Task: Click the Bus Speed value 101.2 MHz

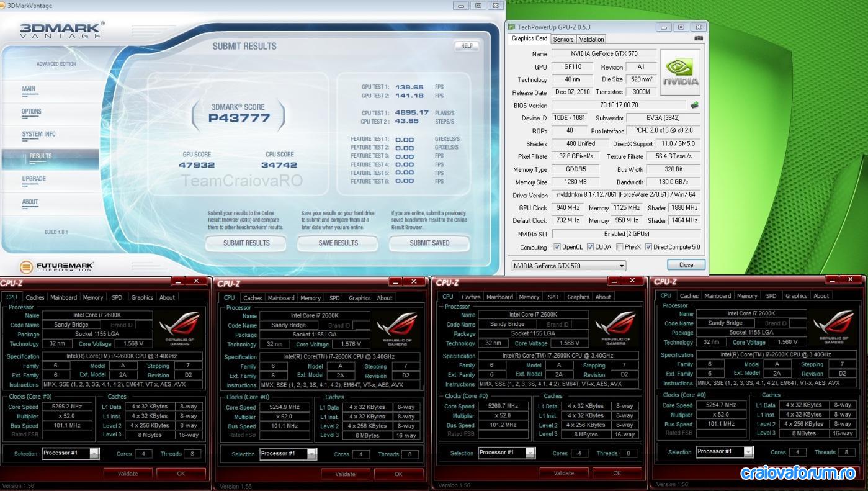Action: [503, 425]
